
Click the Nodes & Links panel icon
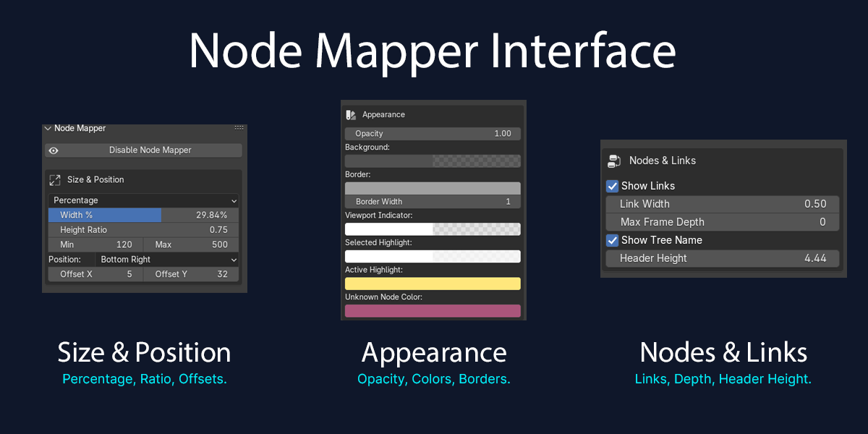point(614,161)
